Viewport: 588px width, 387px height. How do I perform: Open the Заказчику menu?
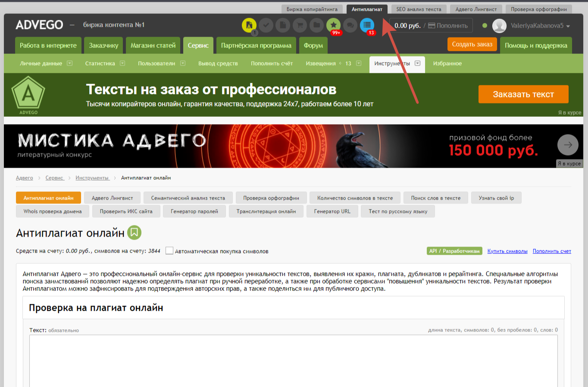[x=103, y=45]
